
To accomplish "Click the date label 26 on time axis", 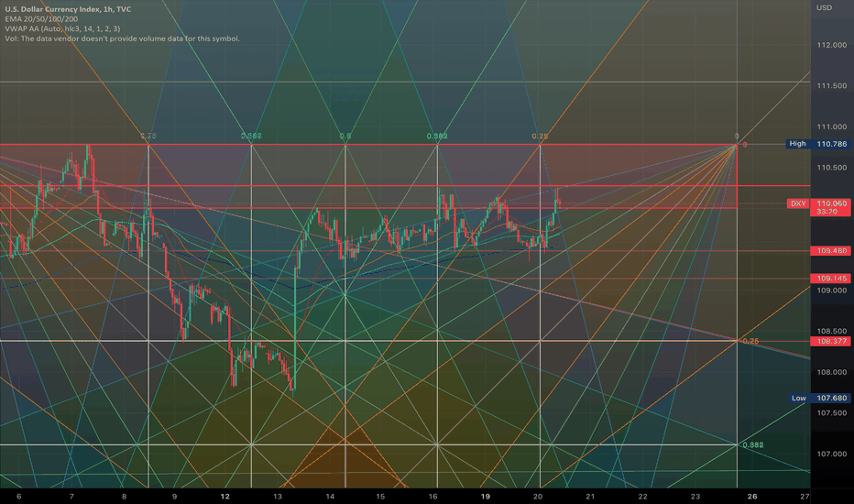I will pyautogui.click(x=752, y=497).
